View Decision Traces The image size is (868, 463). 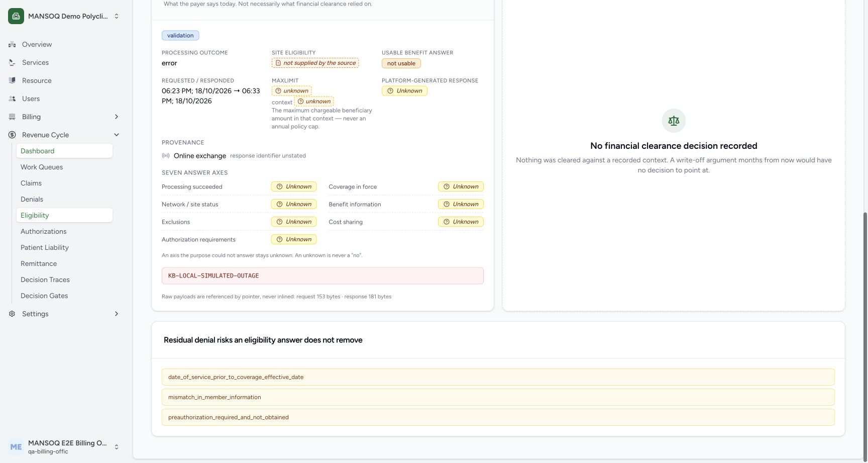click(x=64, y=280)
